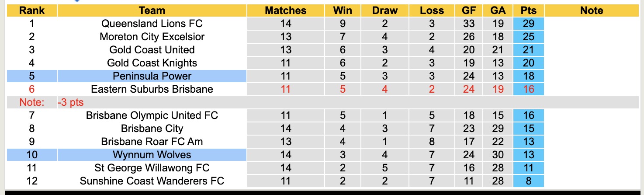This screenshot has height=195, width=644.
Task: Open the Brisbane Roar FC Am team
Action: click(152, 142)
